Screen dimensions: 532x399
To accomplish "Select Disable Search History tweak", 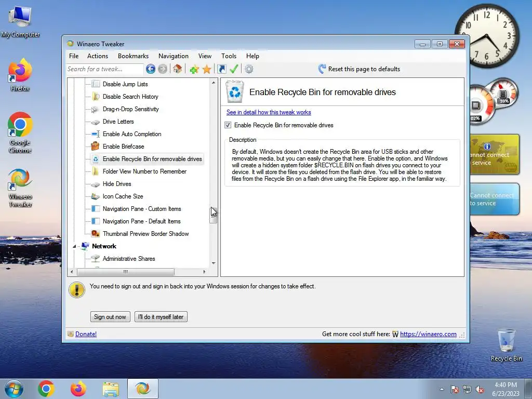I will [x=130, y=96].
